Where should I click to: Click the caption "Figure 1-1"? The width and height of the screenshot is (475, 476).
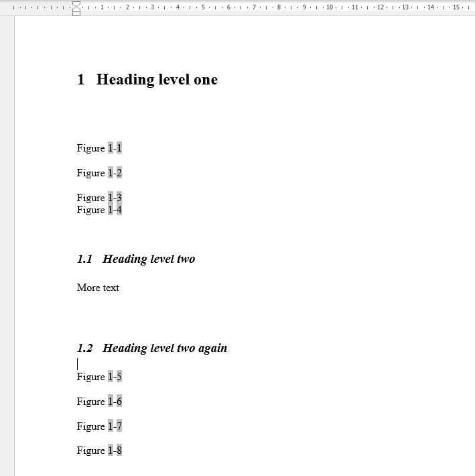100,148
